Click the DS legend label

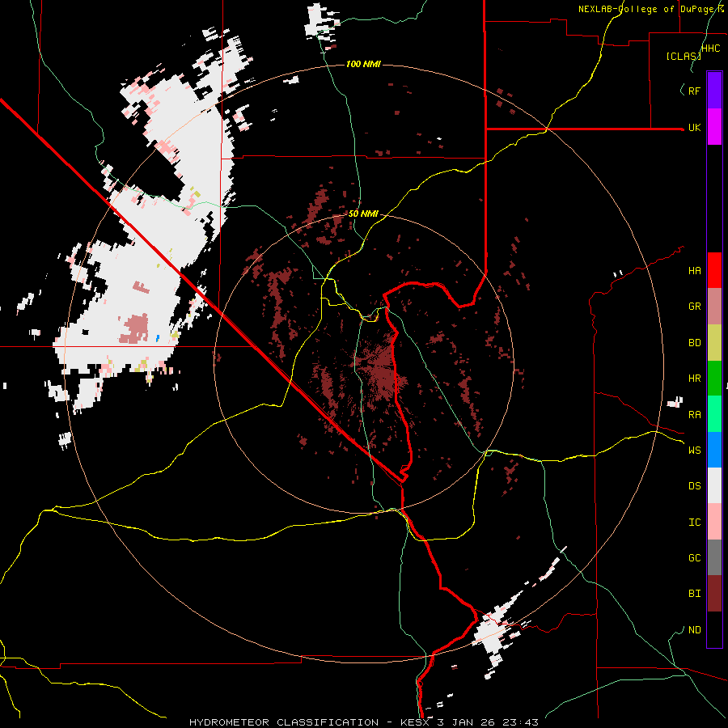(695, 486)
